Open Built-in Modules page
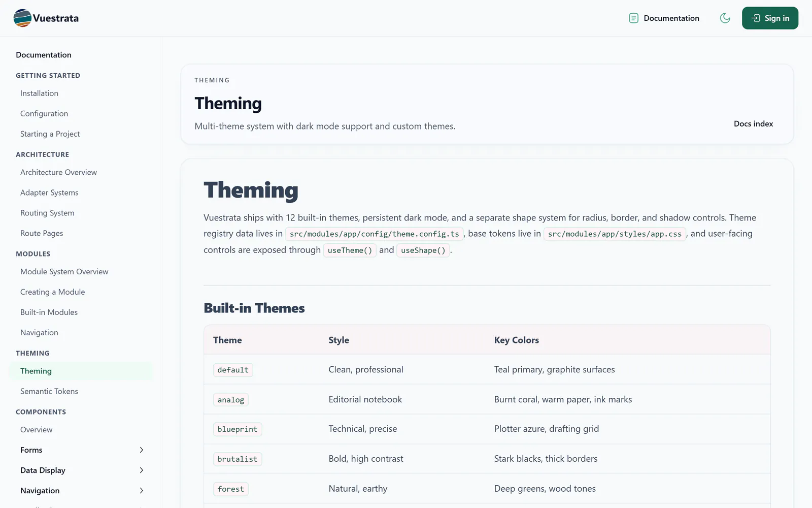Image resolution: width=812 pixels, height=508 pixels. [x=49, y=312]
